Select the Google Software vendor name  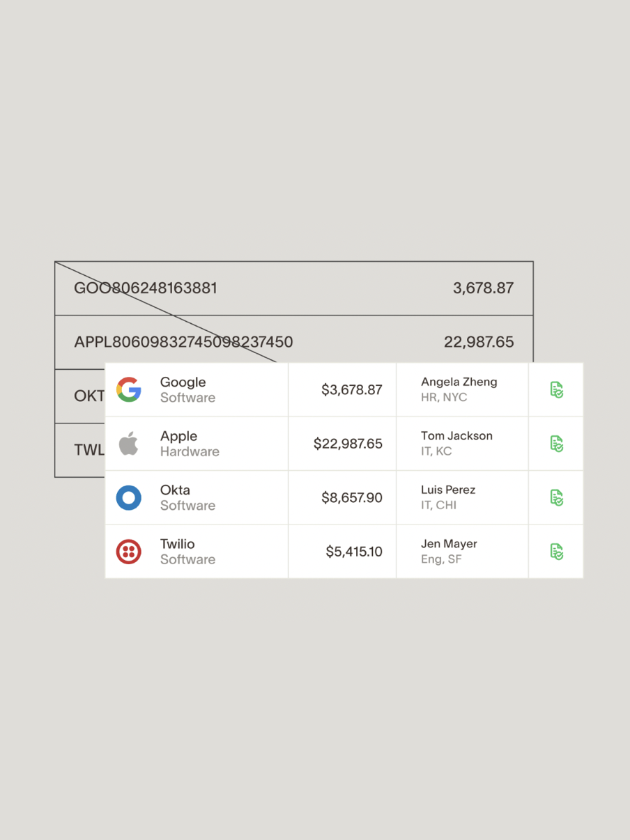[187, 389]
